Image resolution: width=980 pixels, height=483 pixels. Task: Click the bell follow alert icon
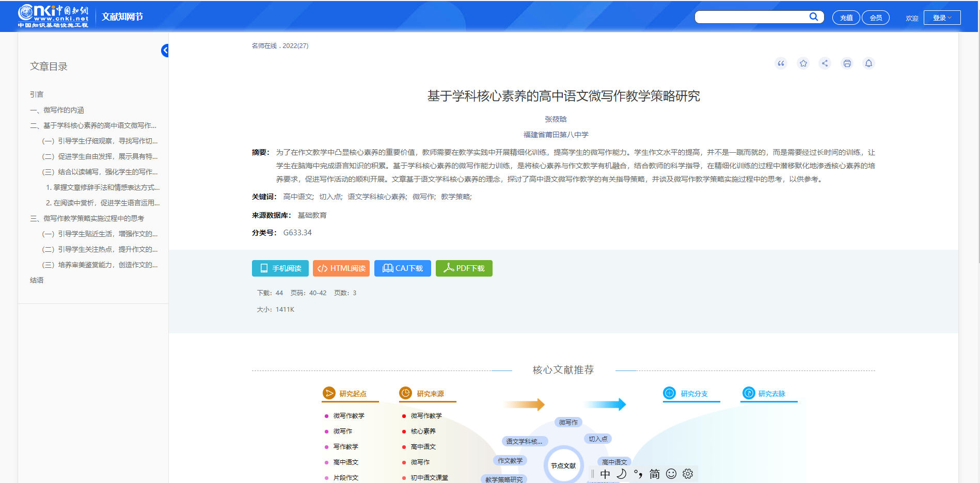point(868,63)
